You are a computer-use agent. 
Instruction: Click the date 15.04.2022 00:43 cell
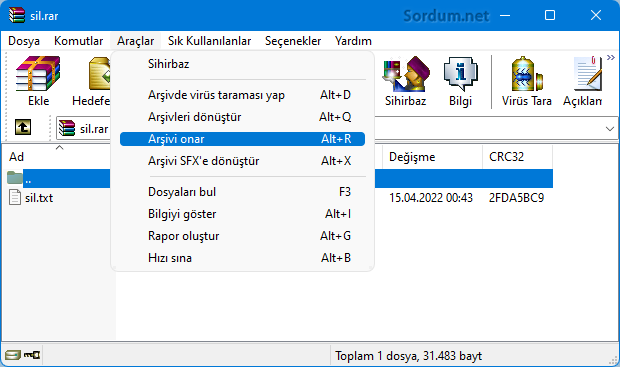[x=431, y=198]
